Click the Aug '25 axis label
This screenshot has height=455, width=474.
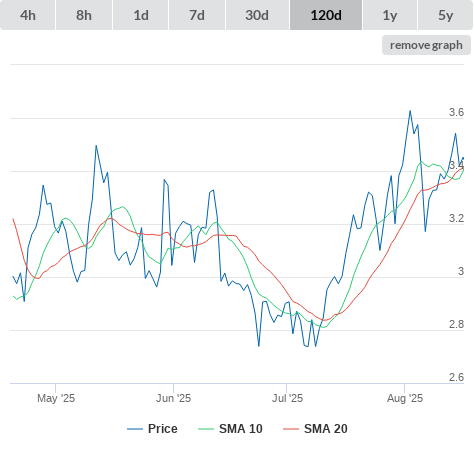[x=405, y=398]
